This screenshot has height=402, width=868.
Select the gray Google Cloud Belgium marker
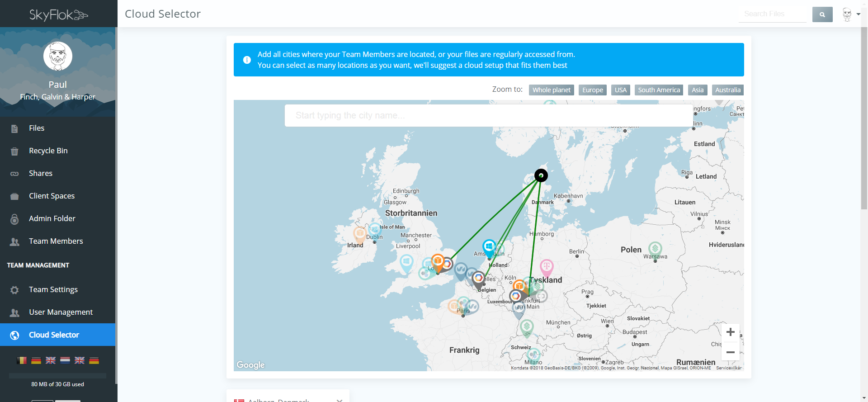point(478,280)
